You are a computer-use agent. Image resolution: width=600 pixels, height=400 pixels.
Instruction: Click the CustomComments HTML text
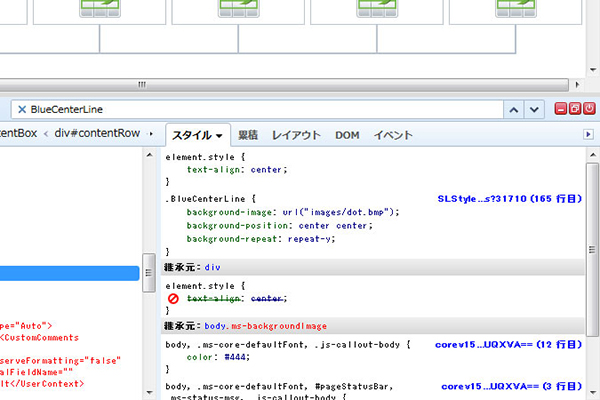(39, 338)
